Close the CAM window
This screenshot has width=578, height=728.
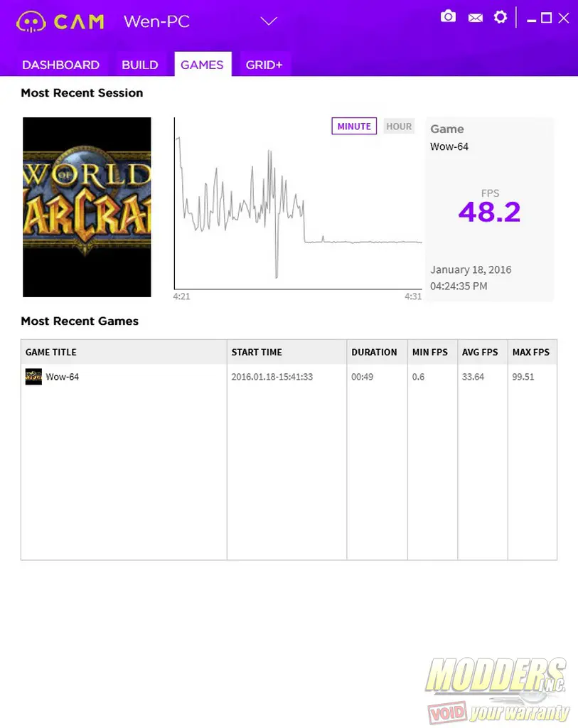point(564,18)
